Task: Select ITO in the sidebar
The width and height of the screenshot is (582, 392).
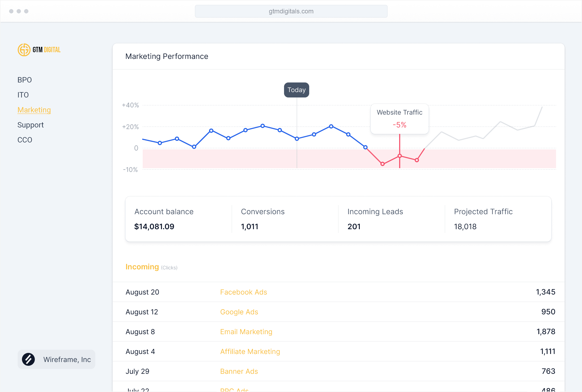Action: click(23, 95)
